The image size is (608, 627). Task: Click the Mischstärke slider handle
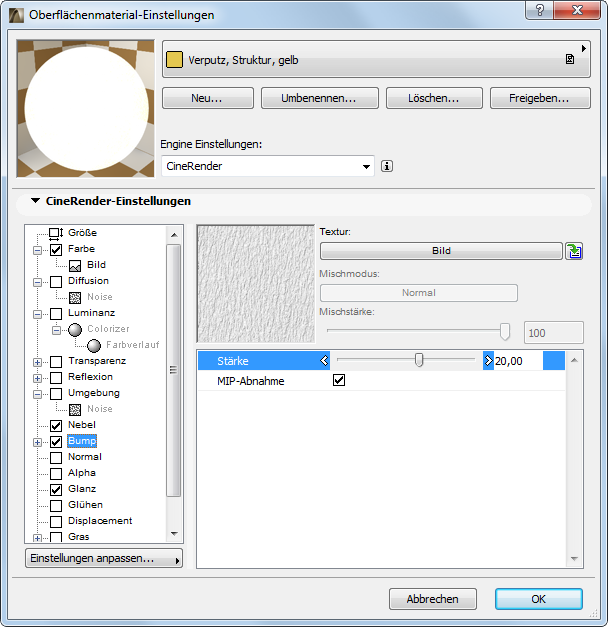[505, 332]
